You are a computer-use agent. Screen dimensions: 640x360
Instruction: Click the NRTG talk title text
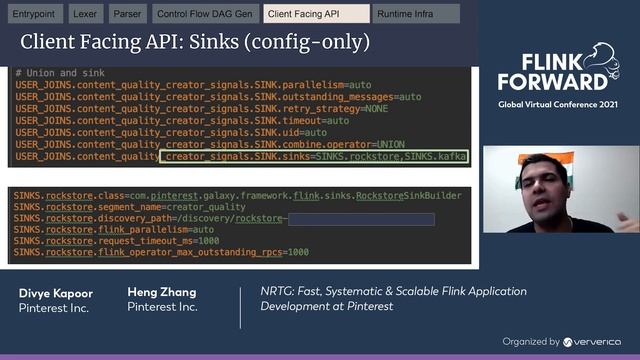tap(393, 299)
